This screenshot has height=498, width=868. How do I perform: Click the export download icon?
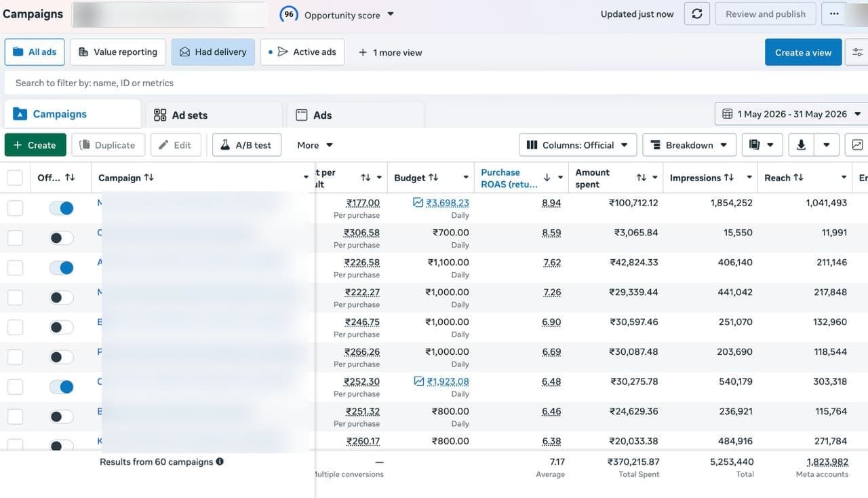(801, 145)
